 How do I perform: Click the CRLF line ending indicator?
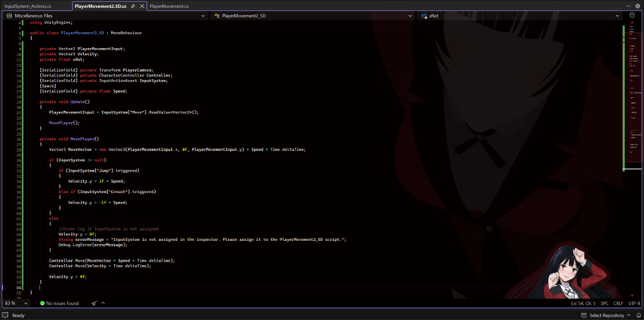coord(618,303)
